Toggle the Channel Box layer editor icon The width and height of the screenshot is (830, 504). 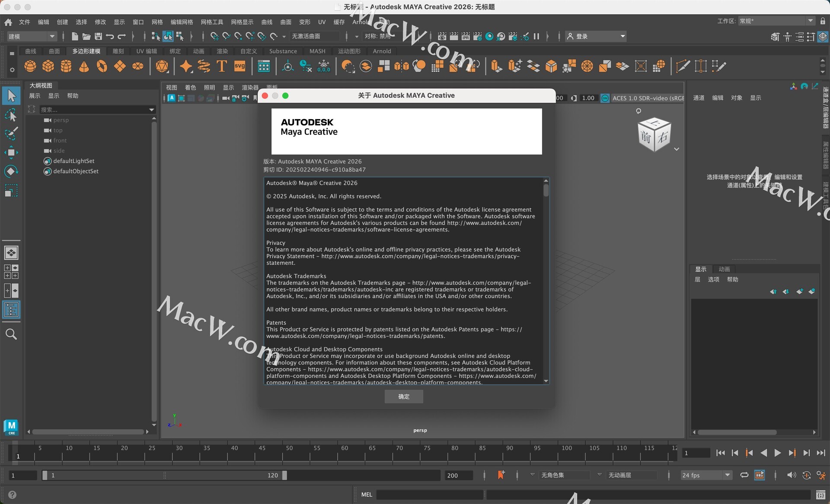(x=823, y=37)
